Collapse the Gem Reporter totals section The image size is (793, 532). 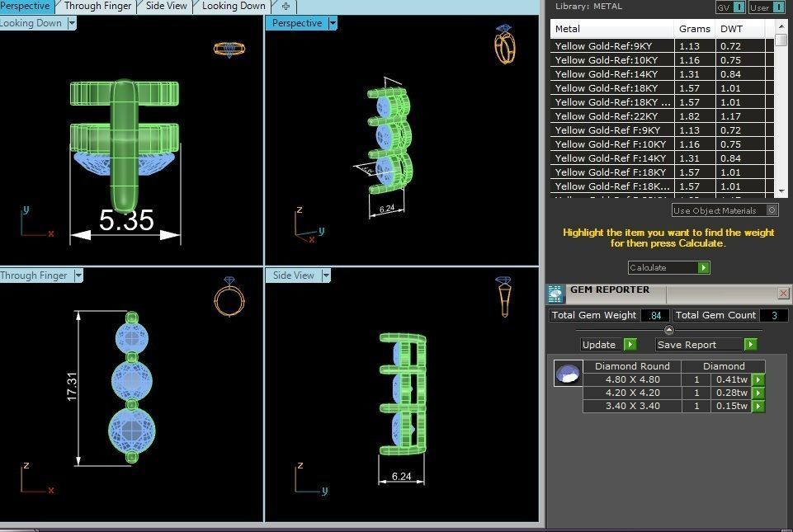coord(668,330)
